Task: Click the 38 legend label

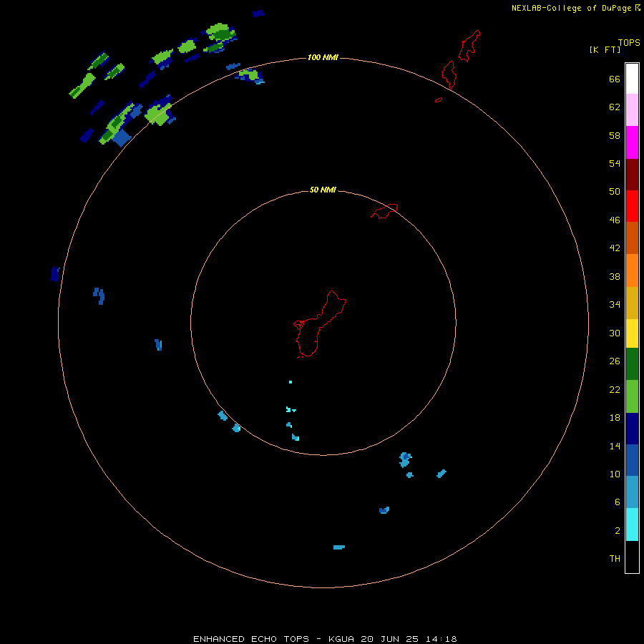Action: 615,276
